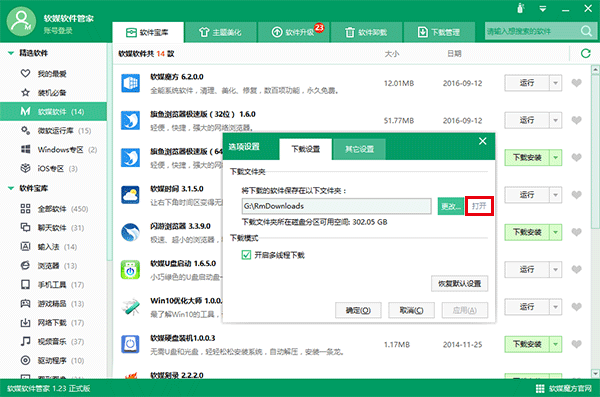This screenshot has width=600, height=397.
Task: Open dropdown beside 闪游浏览器 下载安装
Action: (x=555, y=232)
